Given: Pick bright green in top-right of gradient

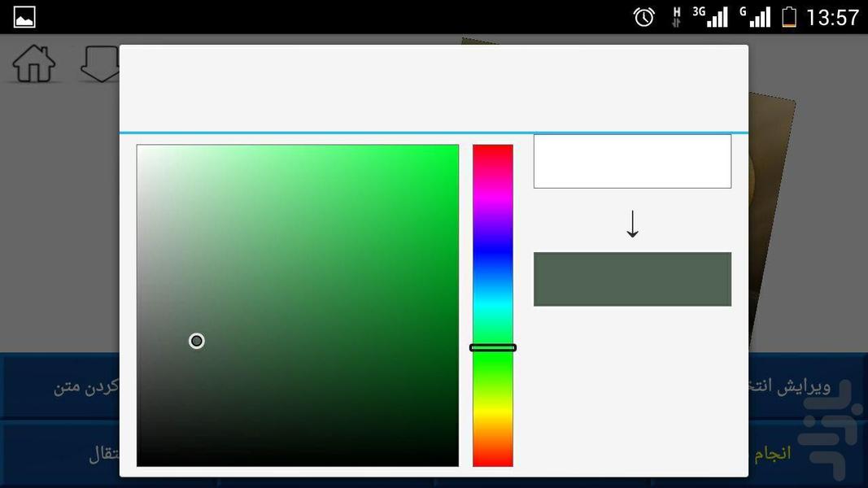Looking at the screenshot, I should [x=451, y=151].
